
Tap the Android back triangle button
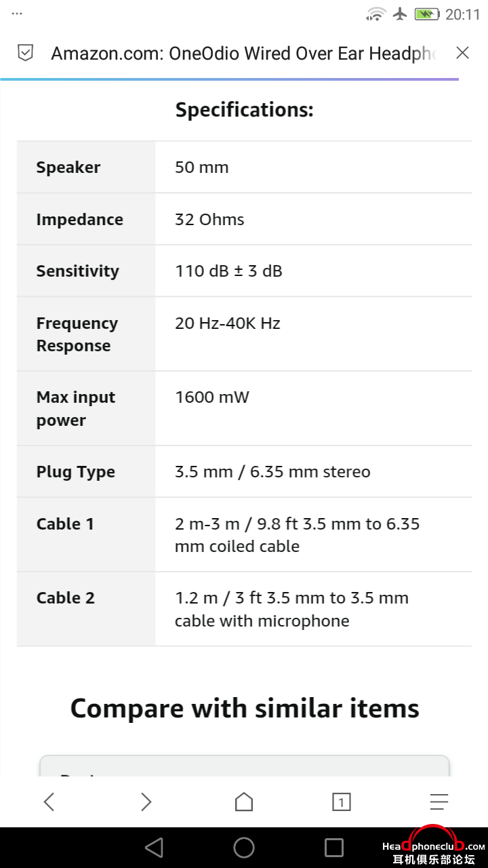point(155,847)
